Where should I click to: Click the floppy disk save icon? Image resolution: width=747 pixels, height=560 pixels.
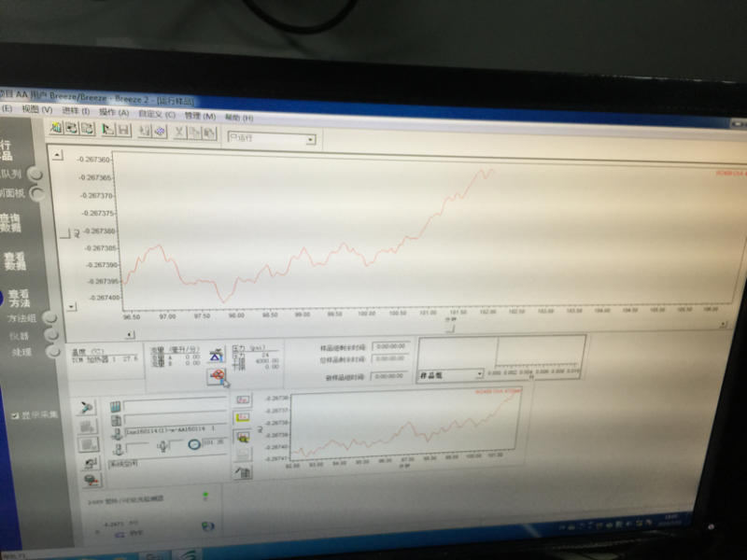[x=124, y=130]
